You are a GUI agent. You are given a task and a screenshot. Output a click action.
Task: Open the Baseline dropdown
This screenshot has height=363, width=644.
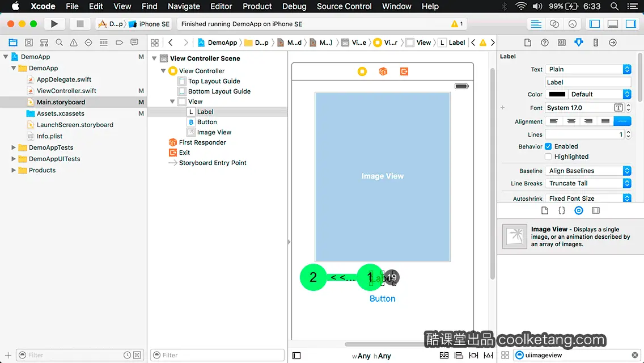(588, 171)
